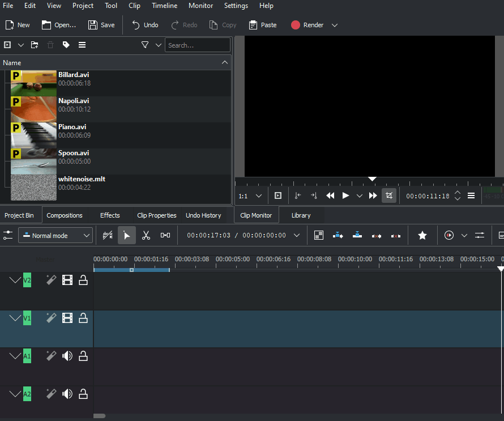This screenshot has width=504, height=421.
Task: Open the Project menu
Action: (x=83, y=6)
